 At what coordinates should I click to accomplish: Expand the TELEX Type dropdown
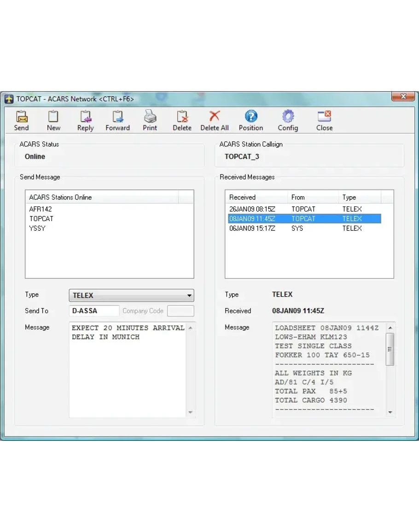tap(189, 296)
